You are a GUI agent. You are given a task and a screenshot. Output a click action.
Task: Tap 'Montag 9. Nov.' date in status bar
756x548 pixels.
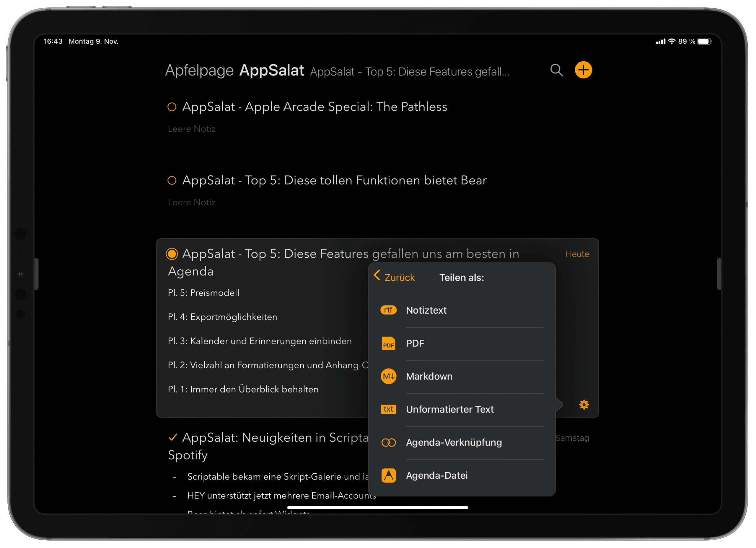[x=94, y=41]
